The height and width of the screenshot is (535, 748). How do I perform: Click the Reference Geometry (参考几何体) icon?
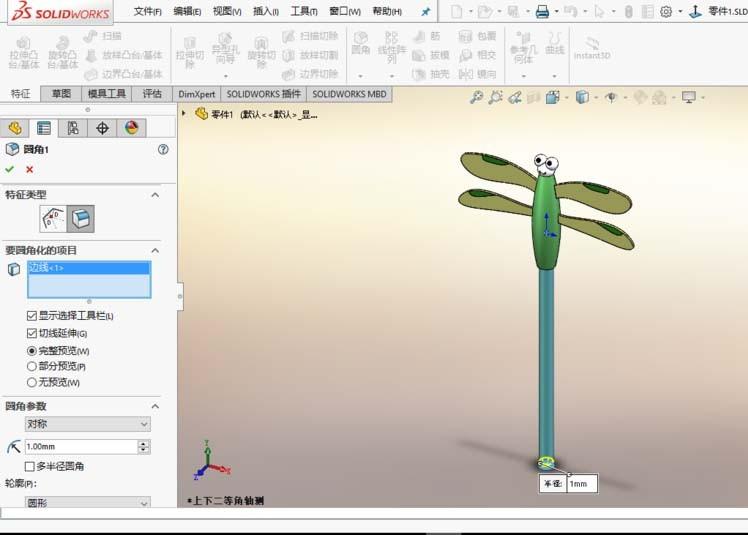pyautogui.click(x=523, y=48)
